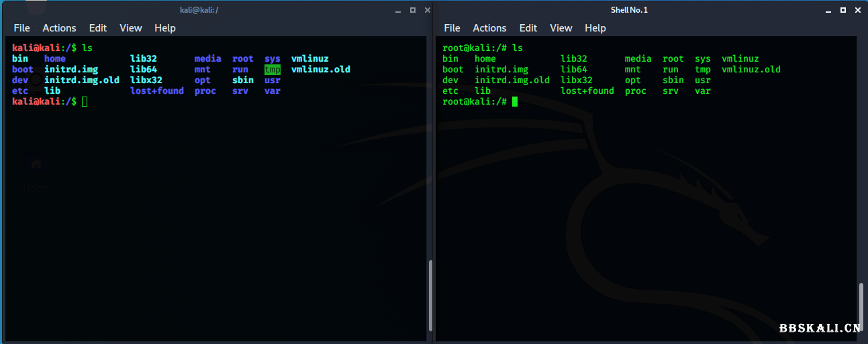Close the Shell No.1 window
Screen dimensions: 868x344
pos(857,10)
